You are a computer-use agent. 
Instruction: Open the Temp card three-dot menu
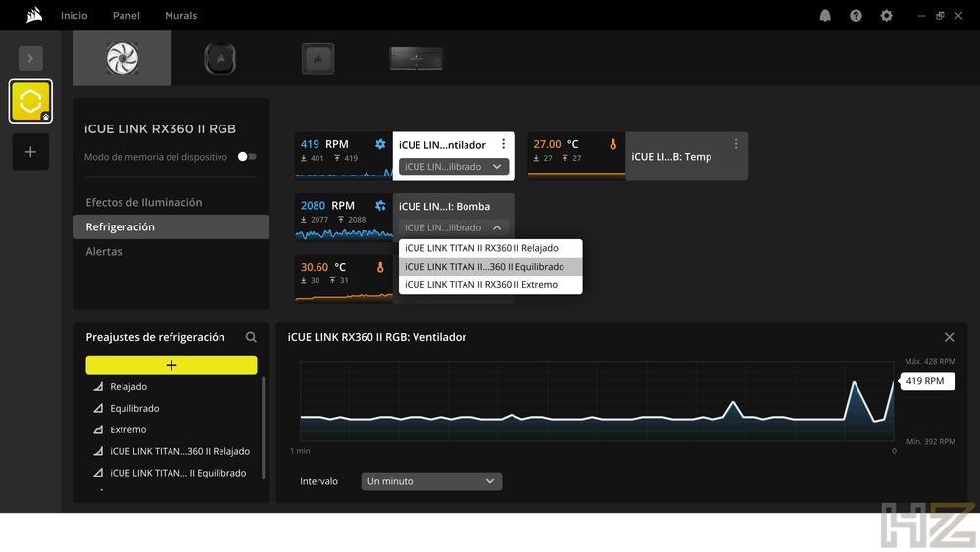[x=736, y=144]
